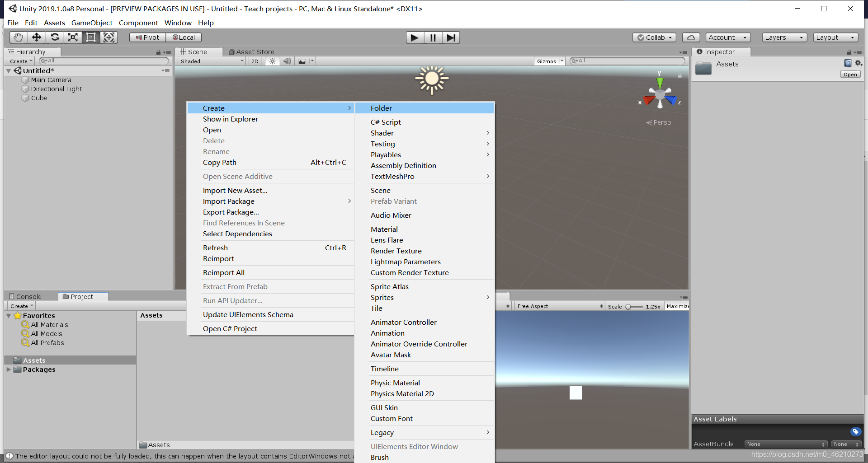868x463 pixels.
Task: Click the Open button in Inspector
Action: tap(850, 75)
